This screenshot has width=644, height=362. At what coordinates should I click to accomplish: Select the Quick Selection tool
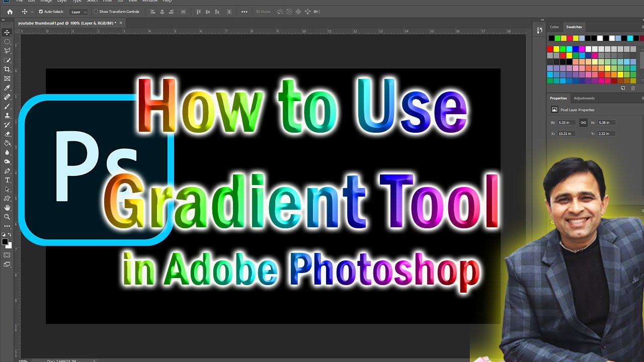[7, 60]
